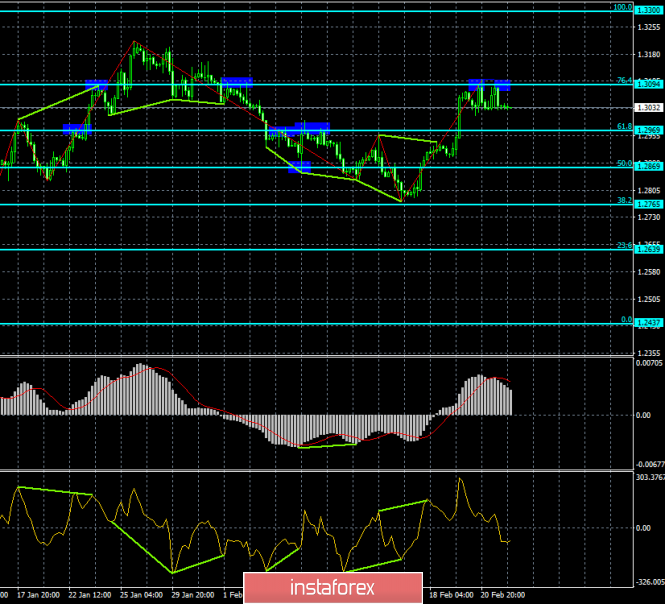Click the MACD scale value 0.00705
The image size is (665, 604).
click(x=649, y=363)
